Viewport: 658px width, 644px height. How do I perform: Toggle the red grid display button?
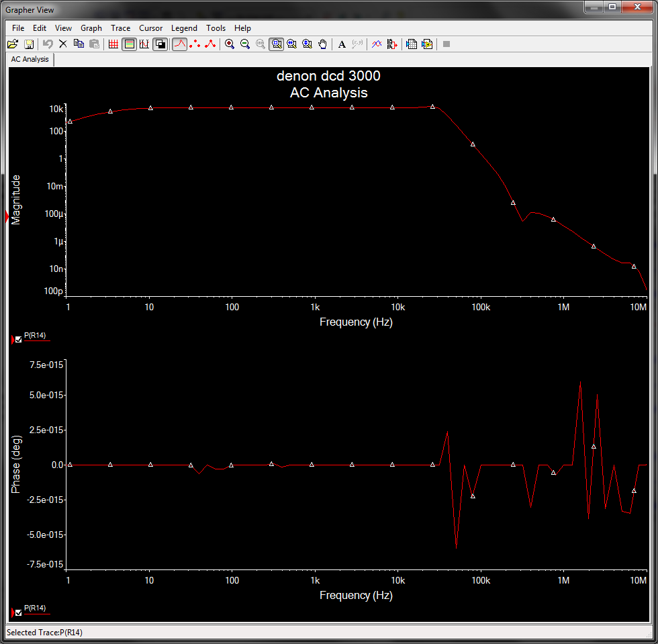pyautogui.click(x=113, y=44)
